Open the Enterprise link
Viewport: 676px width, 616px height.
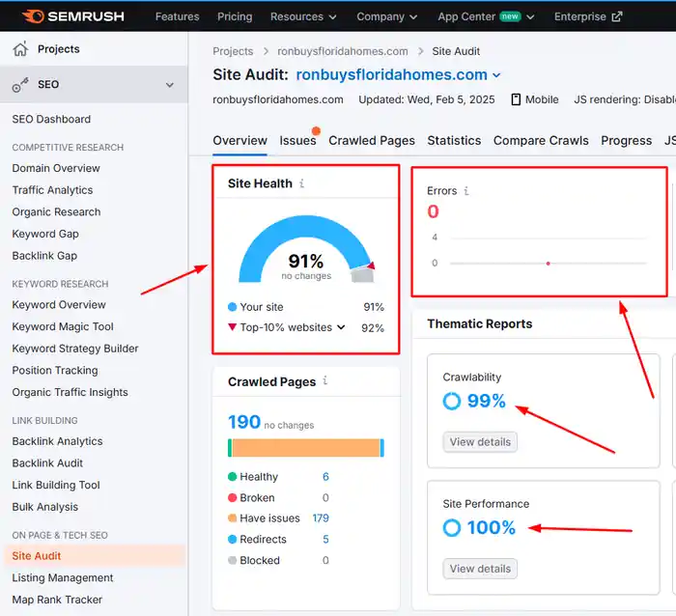point(588,16)
